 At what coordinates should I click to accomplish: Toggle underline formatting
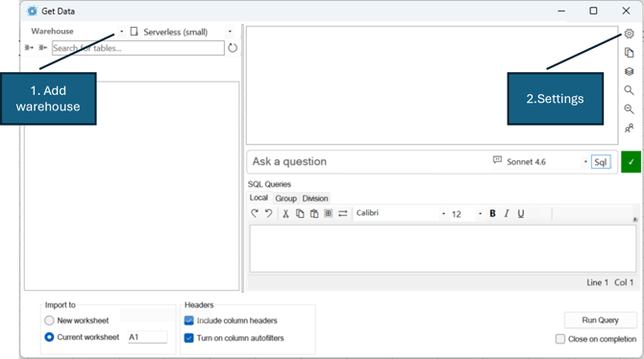[521, 214]
